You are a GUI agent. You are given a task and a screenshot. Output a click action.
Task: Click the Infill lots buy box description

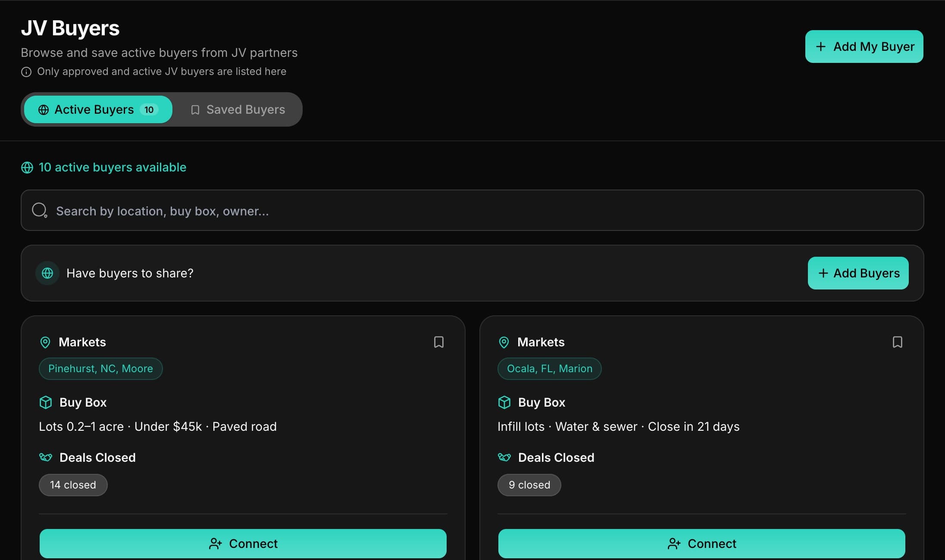tap(618, 426)
